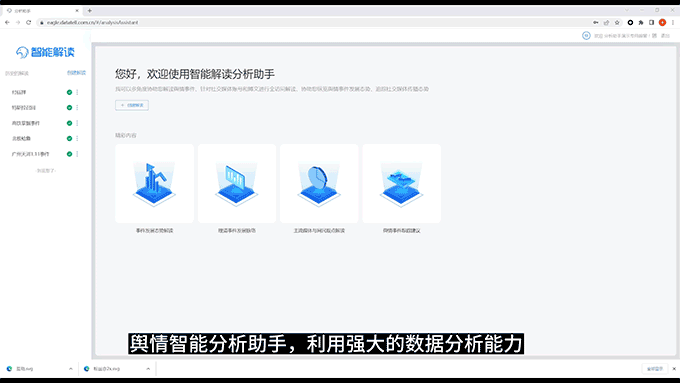Click the browser forward arrow
680x383 pixels.
pos(18,23)
